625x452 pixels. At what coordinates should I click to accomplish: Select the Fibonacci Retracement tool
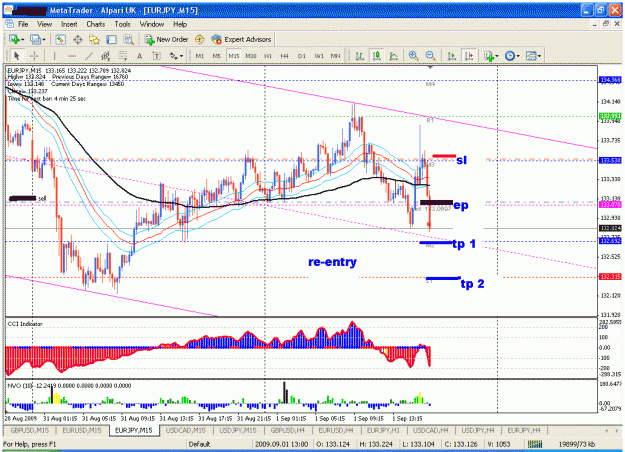tap(122, 56)
